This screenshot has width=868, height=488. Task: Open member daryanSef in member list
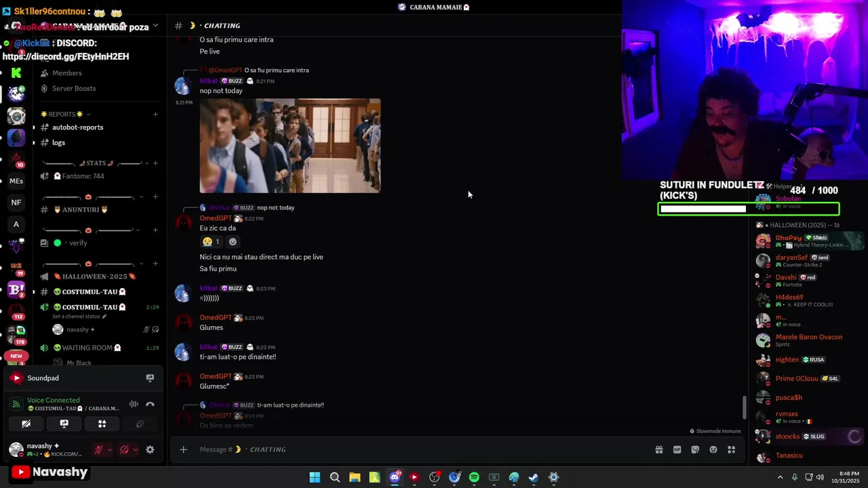808,260
